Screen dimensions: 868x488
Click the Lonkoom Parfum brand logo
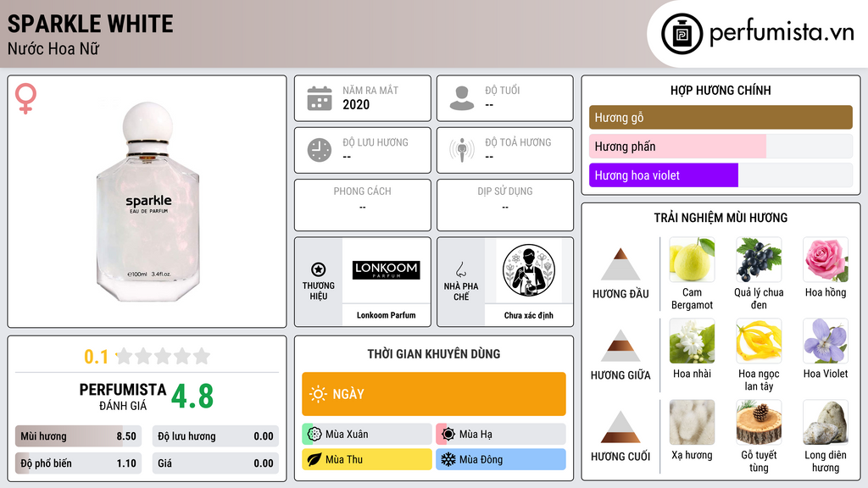pos(386,270)
